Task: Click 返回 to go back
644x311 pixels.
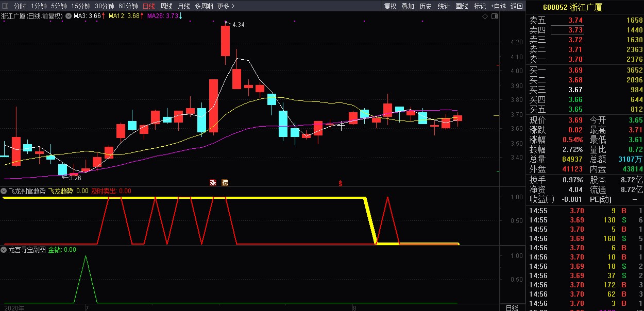Action: (517, 6)
